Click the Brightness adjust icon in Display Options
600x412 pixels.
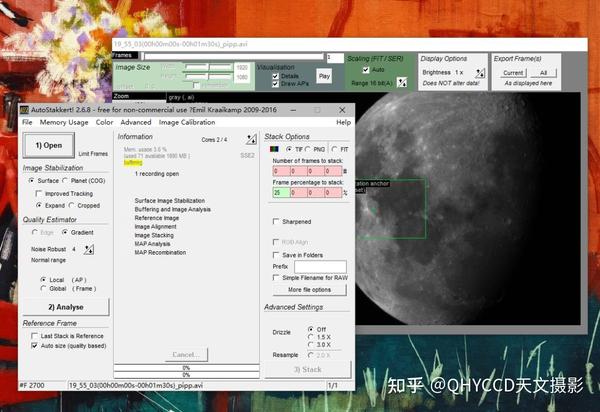[x=480, y=73]
